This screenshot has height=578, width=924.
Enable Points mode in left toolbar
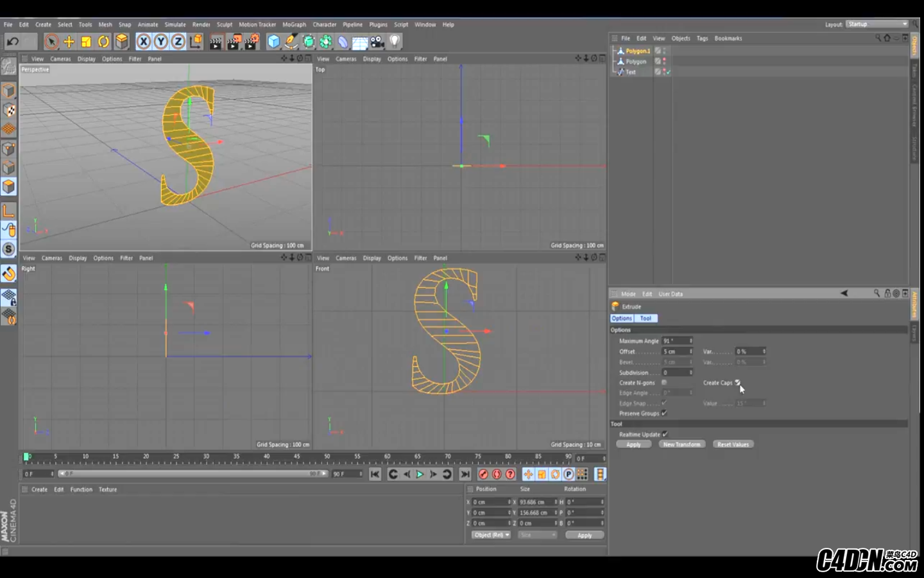[x=8, y=149]
